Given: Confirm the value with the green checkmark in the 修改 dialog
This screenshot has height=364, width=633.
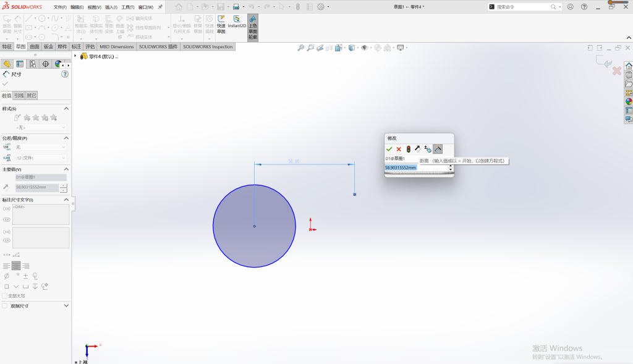Looking at the screenshot, I should (389, 150).
